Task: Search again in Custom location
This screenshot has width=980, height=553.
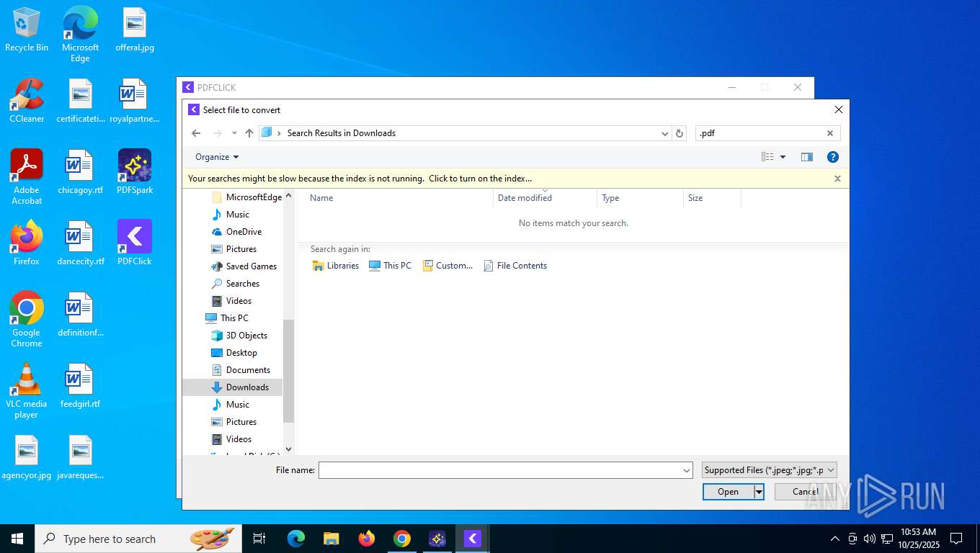Action: pyautogui.click(x=447, y=266)
